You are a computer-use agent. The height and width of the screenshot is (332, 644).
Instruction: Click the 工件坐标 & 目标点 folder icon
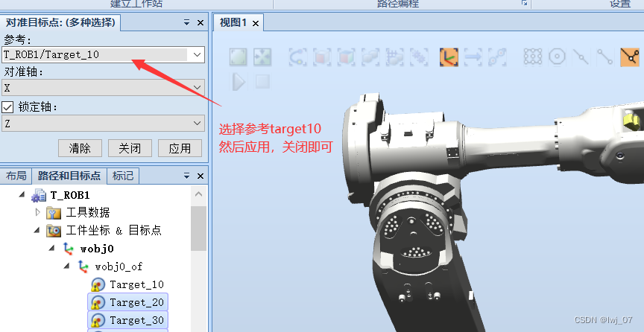(54, 231)
